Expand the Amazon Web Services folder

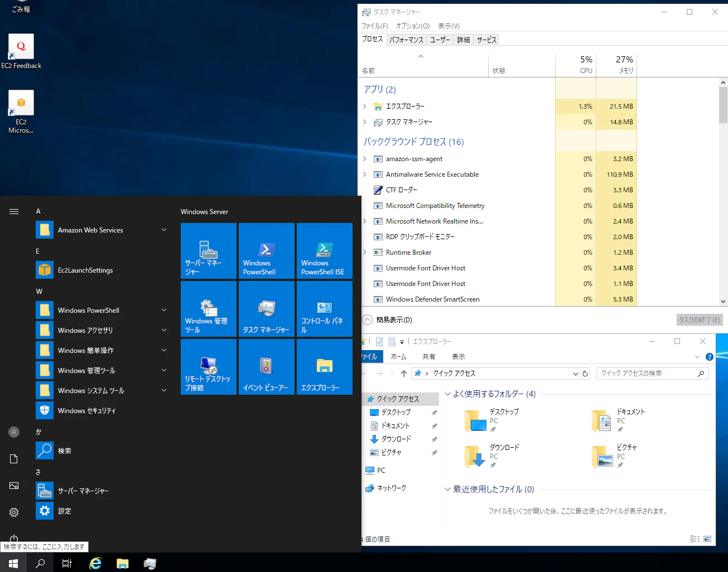click(x=164, y=230)
